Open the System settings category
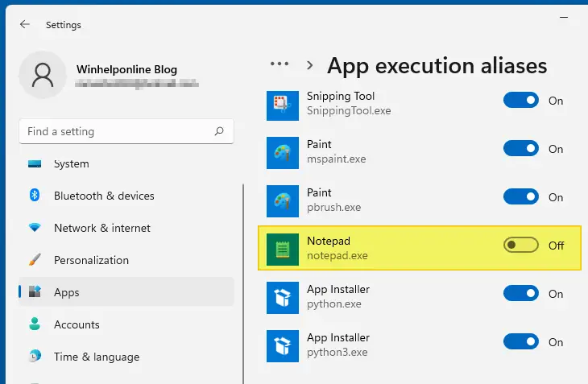 pos(126,163)
